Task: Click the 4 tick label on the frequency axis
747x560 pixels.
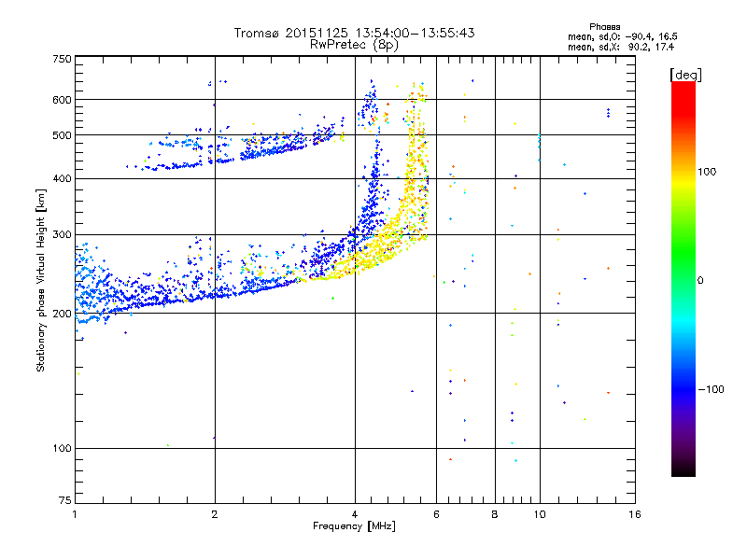Action: pos(355,514)
